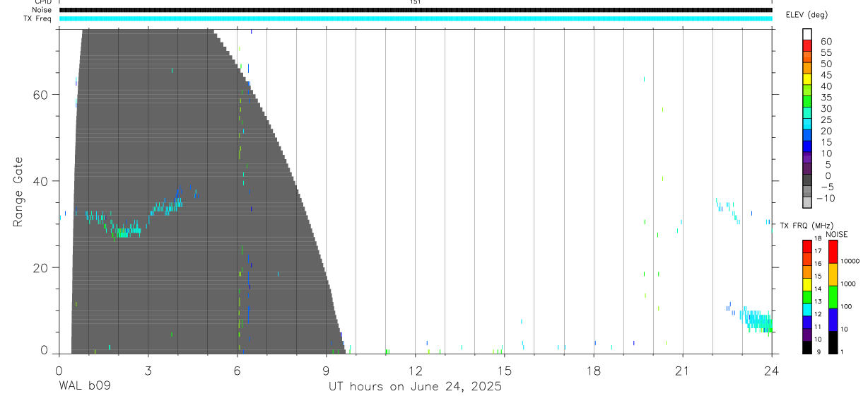This screenshot has height=401, width=868.
Task: Click the 'NOISE' legend title
Action: pos(836,234)
